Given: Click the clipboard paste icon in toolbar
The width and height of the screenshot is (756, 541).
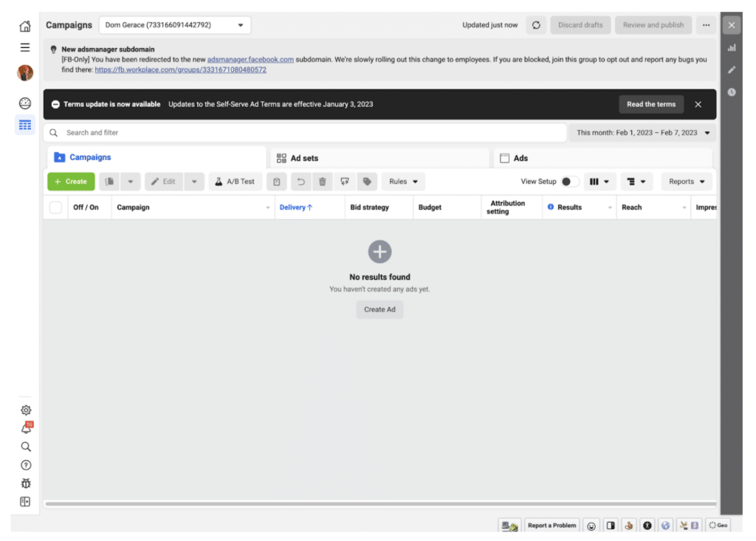Looking at the screenshot, I should [x=277, y=182].
